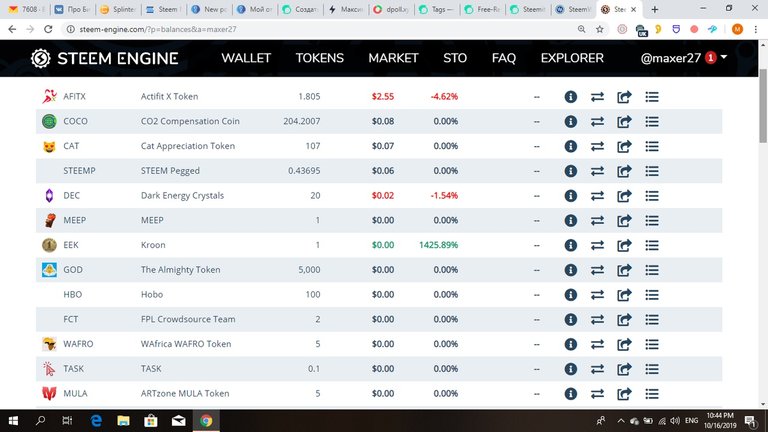768x432 pixels.
Task: Open MARKET page
Action: point(393,58)
